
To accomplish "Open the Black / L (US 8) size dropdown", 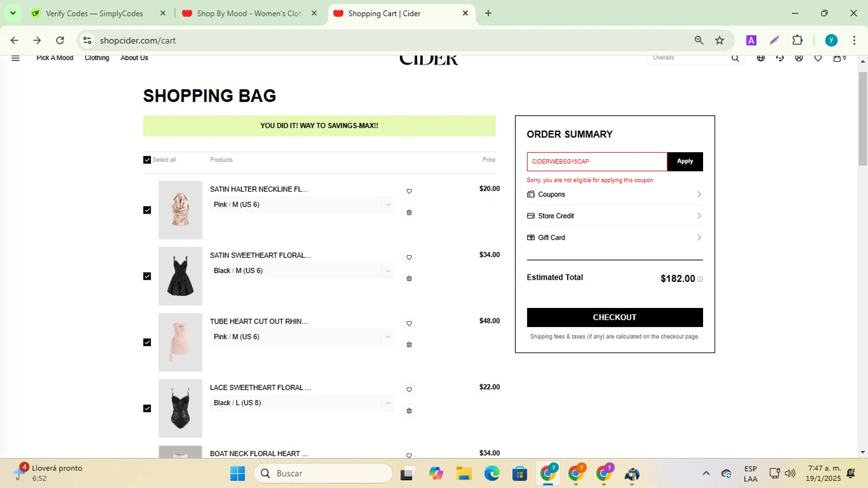I will pos(302,403).
